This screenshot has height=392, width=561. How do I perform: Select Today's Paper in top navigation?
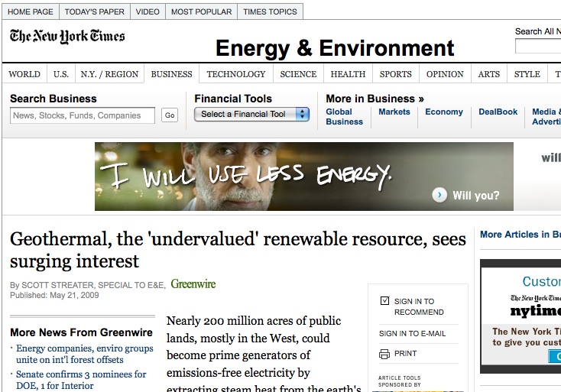(93, 11)
